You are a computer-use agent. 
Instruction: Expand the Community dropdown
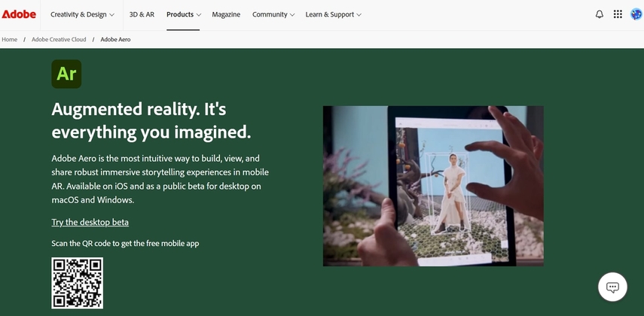pos(273,14)
